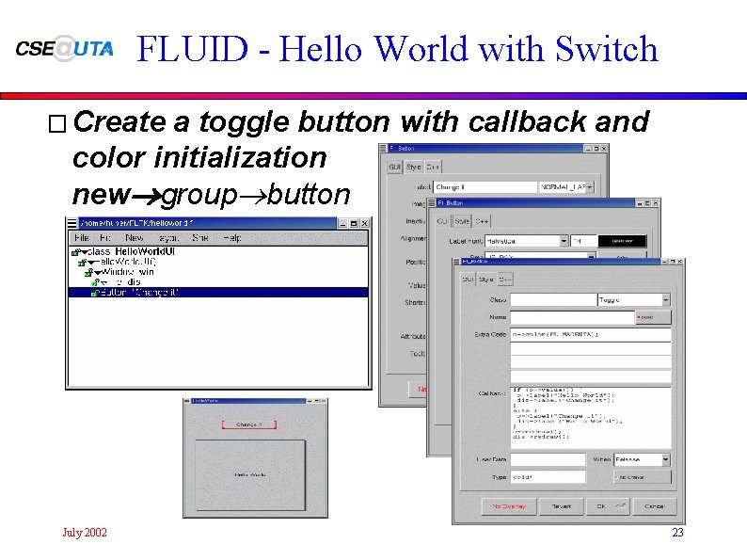The height and width of the screenshot is (560, 747).
Task: Click inside the Callback code editor
Action: click(590, 418)
